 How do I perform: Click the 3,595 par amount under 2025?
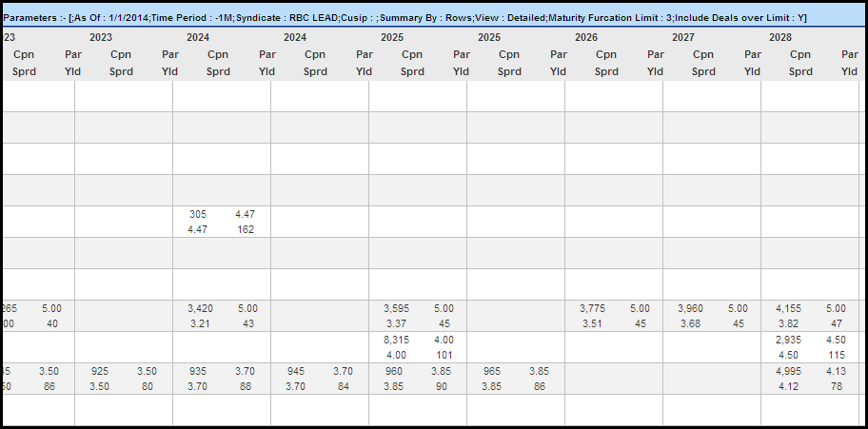(398, 308)
